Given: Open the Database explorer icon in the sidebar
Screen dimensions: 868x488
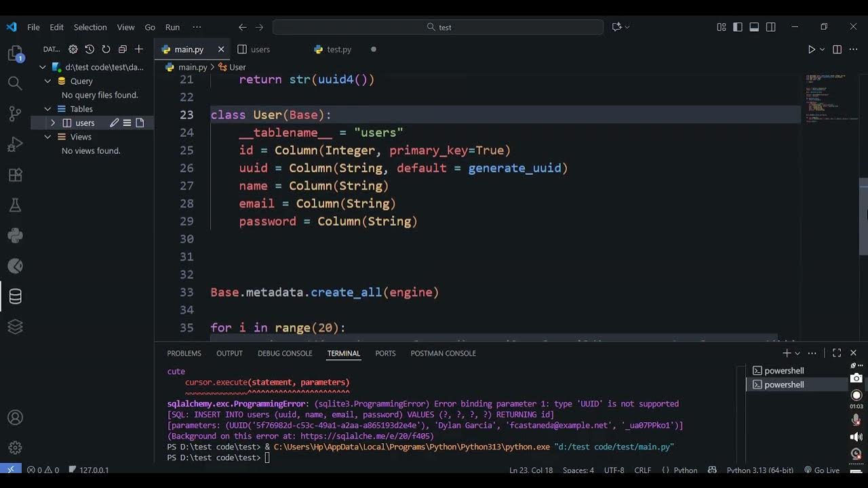Looking at the screenshot, I should click(x=15, y=296).
